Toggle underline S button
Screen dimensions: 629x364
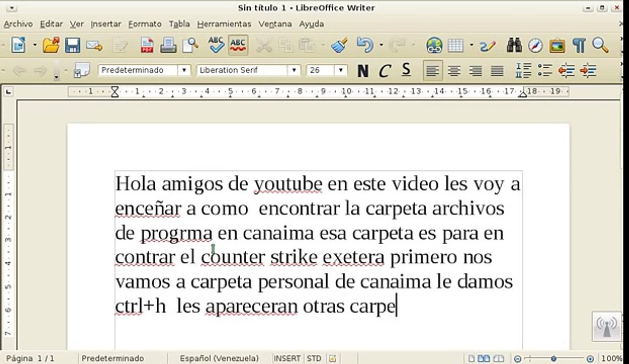pyautogui.click(x=407, y=70)
